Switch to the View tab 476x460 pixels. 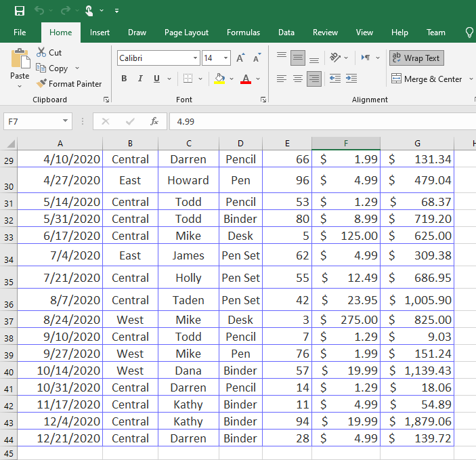point(364,33)
